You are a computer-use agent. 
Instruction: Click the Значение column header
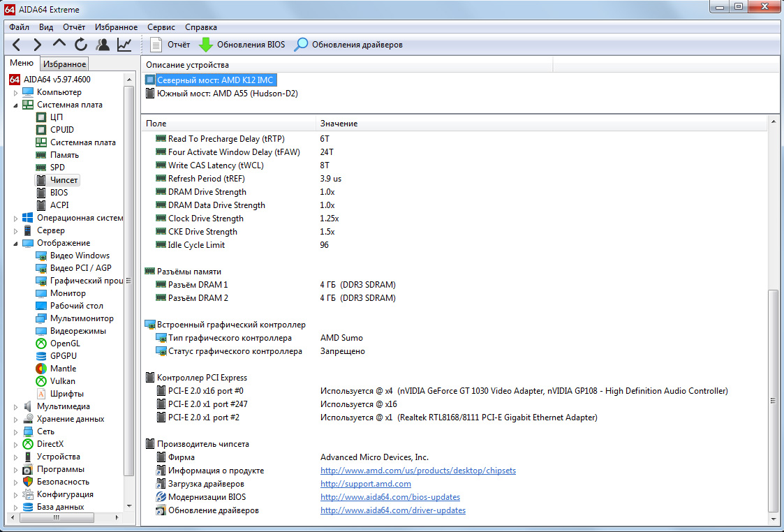542,124
